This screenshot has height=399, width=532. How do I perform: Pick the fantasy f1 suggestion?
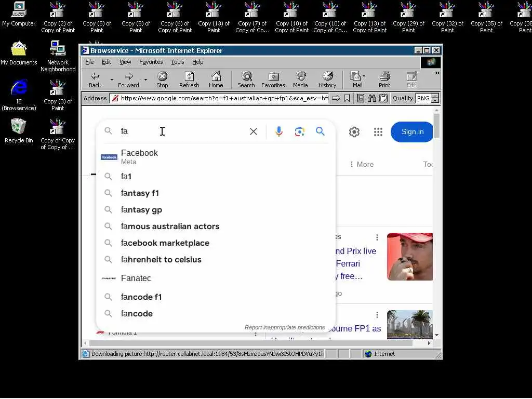pyautogui.click(x=216, y=193)
